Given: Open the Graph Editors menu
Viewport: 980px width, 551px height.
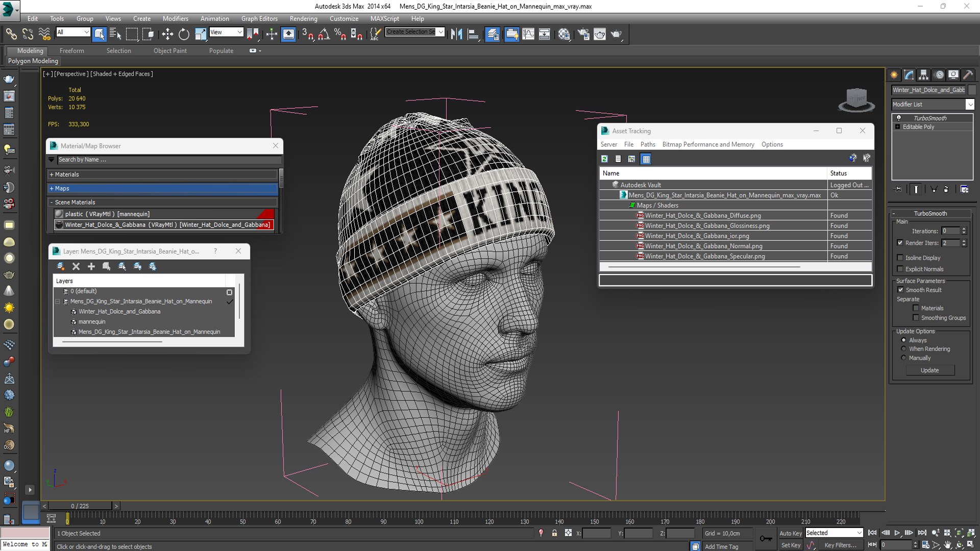Looking at the screenshot, I should coord(259,18).
